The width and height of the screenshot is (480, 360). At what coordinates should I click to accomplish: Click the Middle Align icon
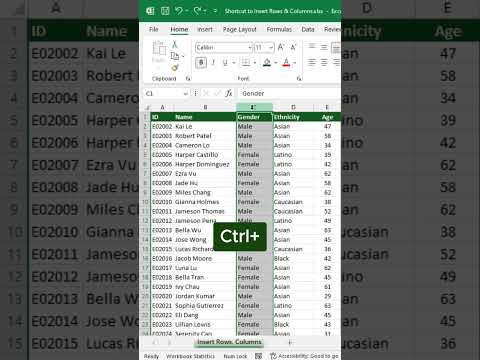[324, 47]
